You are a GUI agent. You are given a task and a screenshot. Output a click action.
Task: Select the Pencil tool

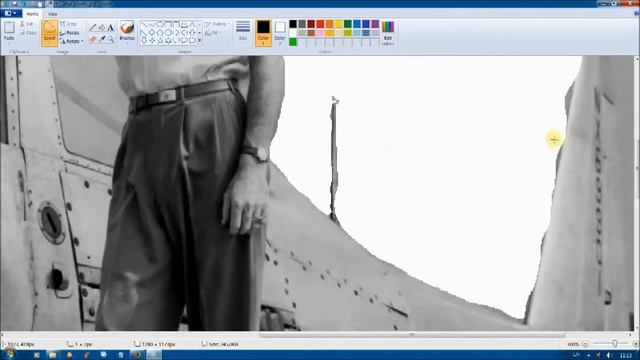[93, 28]
